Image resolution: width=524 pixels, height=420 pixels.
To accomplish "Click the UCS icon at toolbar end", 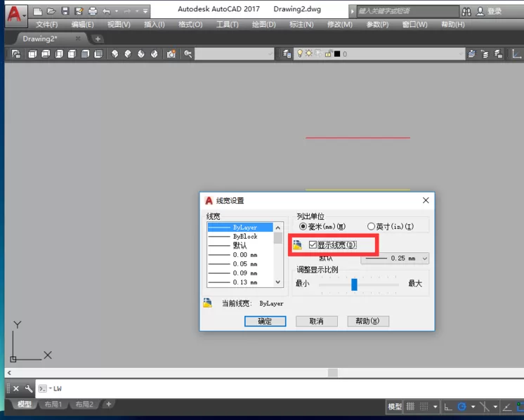I will (x=517, y=54).
